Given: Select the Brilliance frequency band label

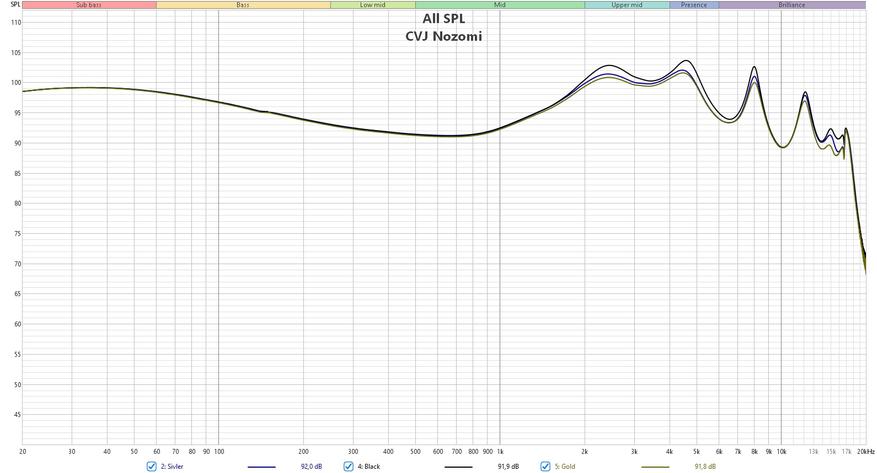Looking at the screenshot, I should point(792,5).
